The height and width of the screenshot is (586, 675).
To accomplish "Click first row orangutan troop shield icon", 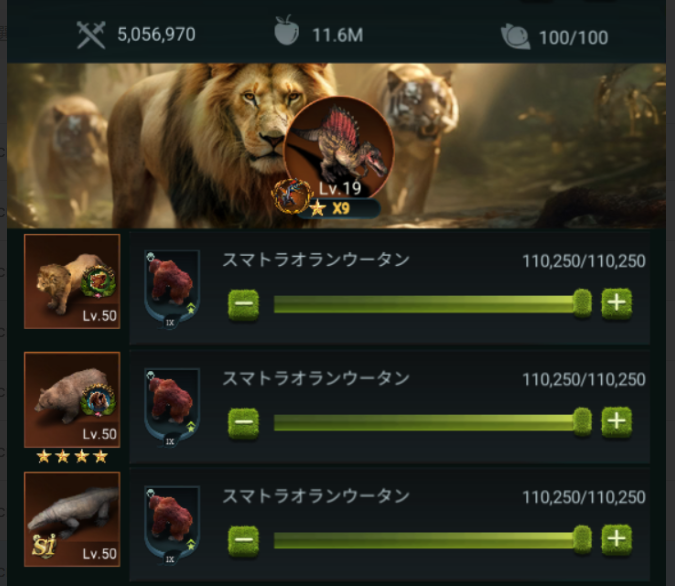I will pos(171,290).
